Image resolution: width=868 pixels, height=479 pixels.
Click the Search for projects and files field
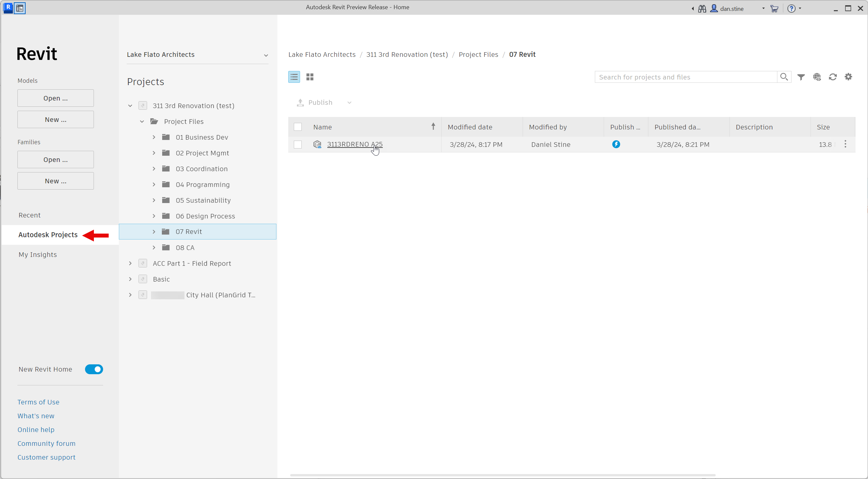pos(686,77)
